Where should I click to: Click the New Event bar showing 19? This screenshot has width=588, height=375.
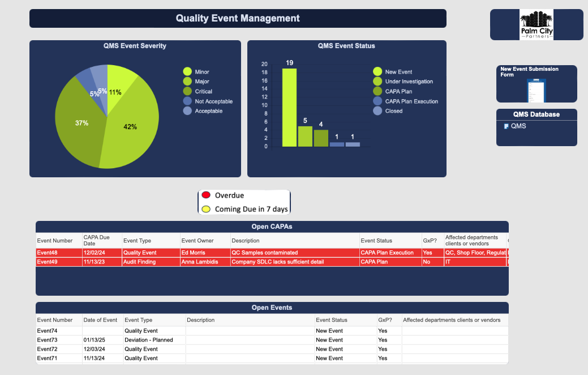(289, 108)
